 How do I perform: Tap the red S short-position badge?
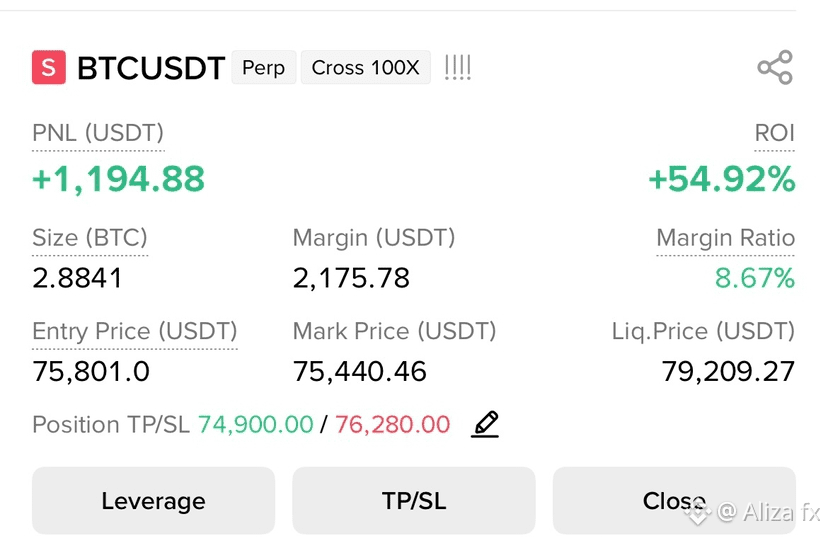49,67
